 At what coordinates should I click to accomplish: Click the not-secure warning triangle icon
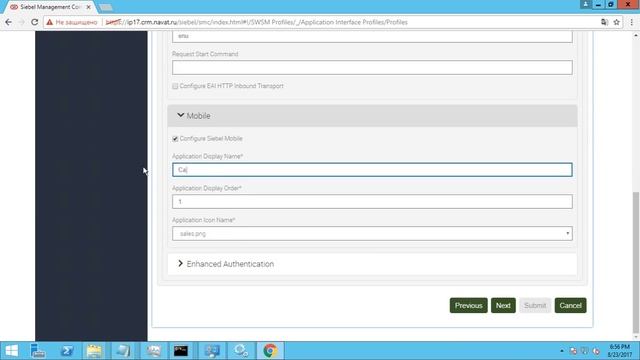point(50,22)
